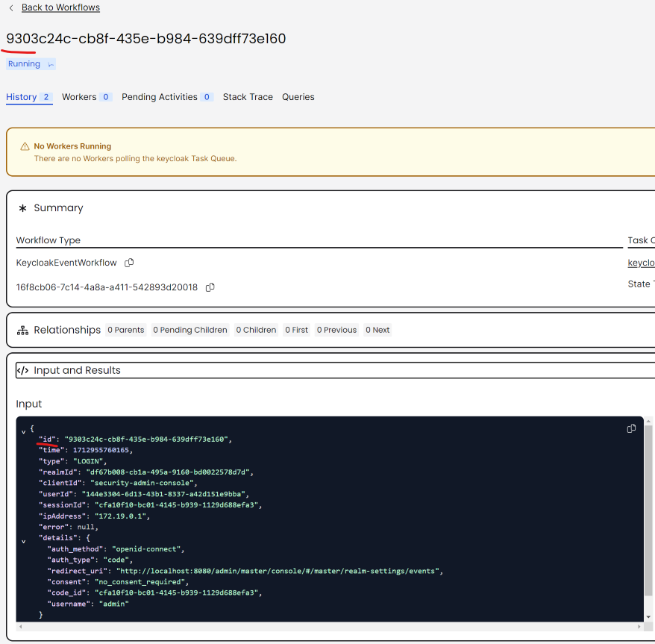The image size is (655, 644).
Task: Copy the Input JSON payload
Action: [631, 429]
